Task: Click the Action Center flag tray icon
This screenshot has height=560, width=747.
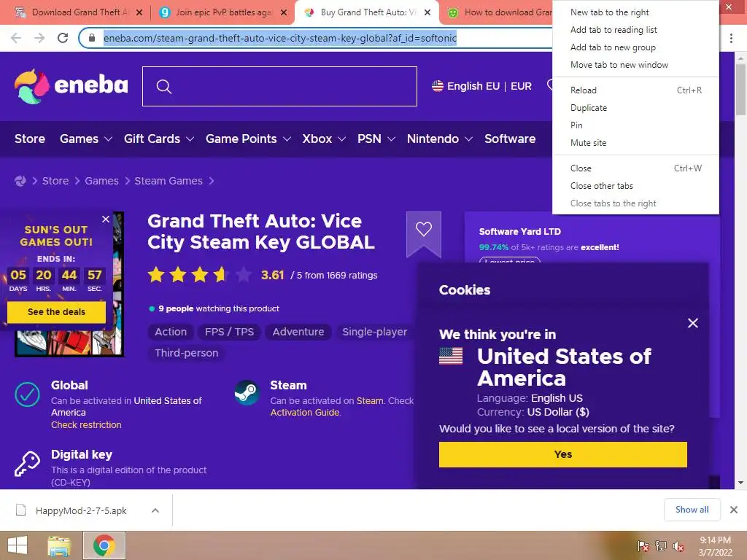Action: [x=643, y=546]
